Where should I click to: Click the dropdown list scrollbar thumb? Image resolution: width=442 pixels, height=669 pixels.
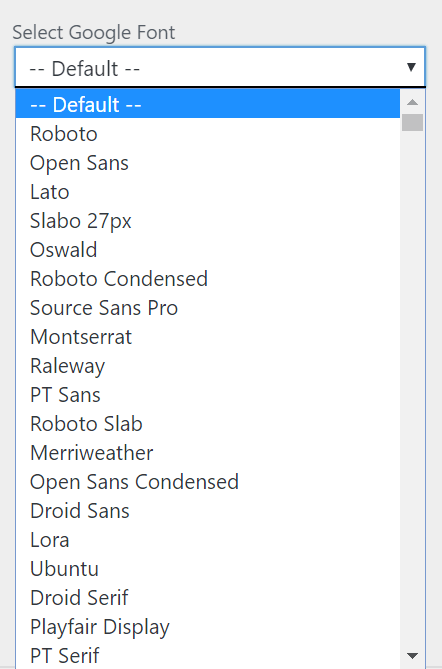(412, 122)
